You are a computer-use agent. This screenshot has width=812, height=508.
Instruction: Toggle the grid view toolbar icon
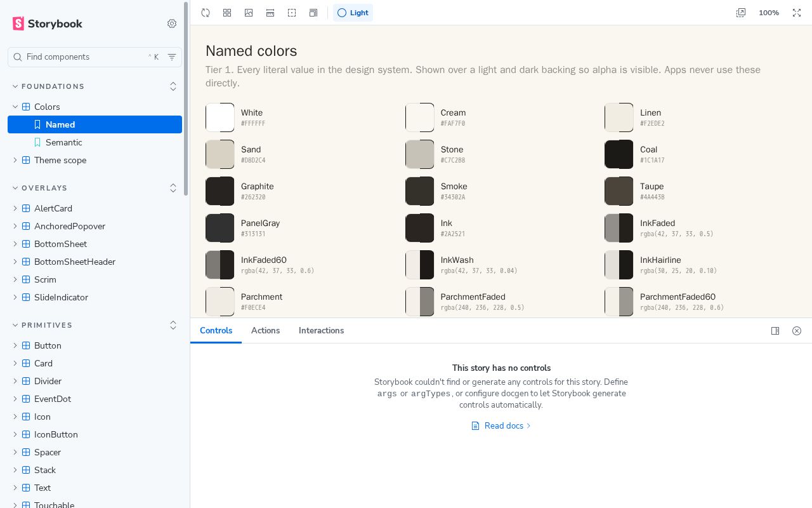point(227,13)
